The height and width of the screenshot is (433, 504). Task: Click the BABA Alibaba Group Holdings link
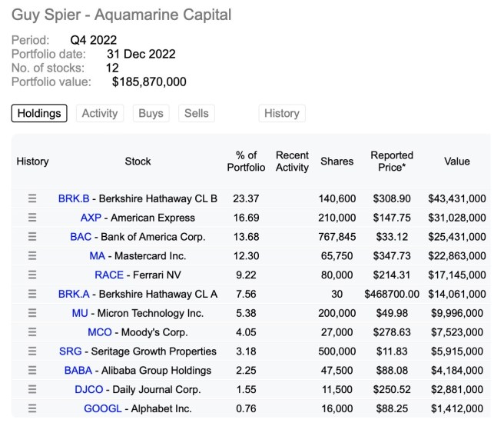78,370
